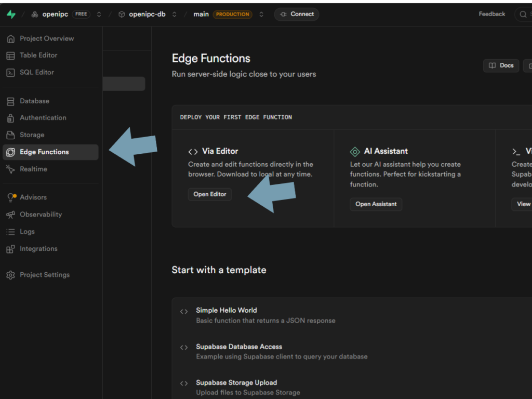Click the Open Assistant button

[x=376, y=204]
